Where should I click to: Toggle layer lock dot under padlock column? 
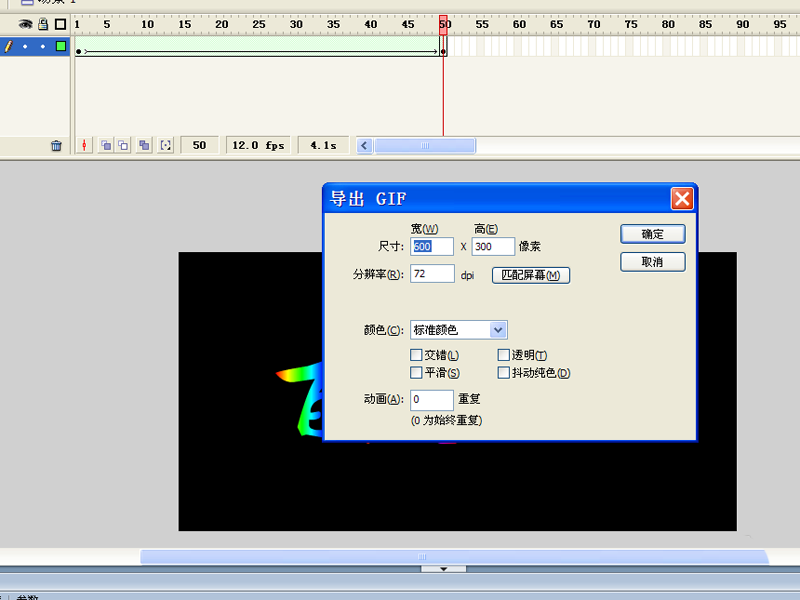(x=43, y=46)
